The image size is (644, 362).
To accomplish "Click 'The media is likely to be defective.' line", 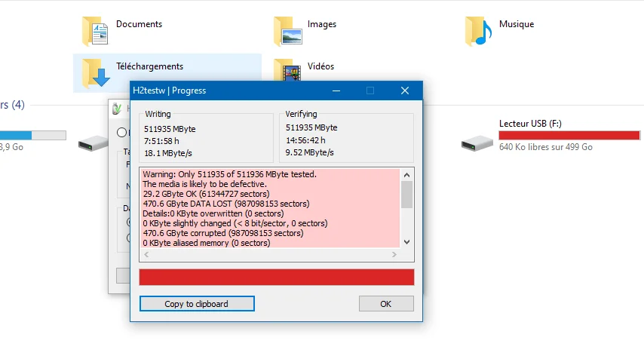I will pyautogui.click(x=204, y=184).
